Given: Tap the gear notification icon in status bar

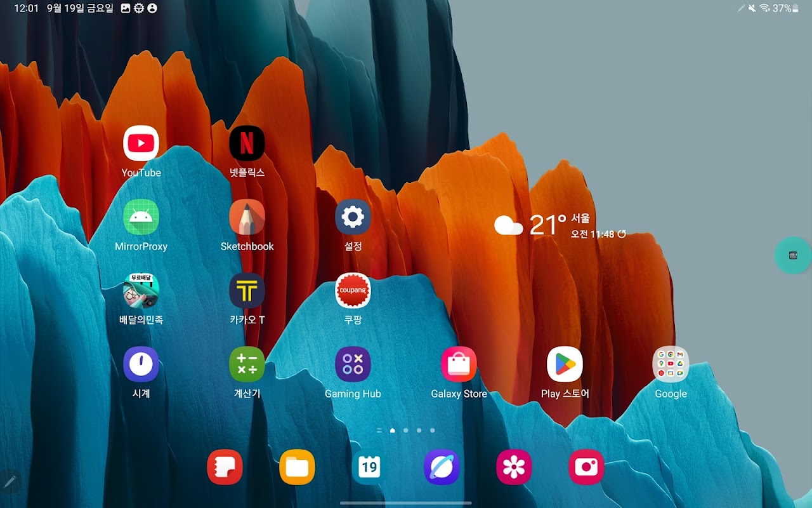Looking at the screenshot, I should pyautogui.click(x=139, y=8).
